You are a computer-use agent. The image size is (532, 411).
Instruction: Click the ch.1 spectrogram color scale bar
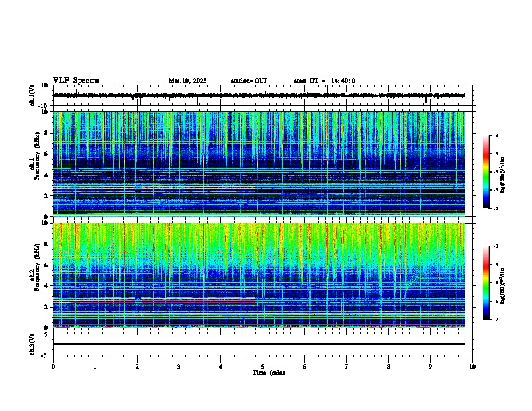pos(486,172)
